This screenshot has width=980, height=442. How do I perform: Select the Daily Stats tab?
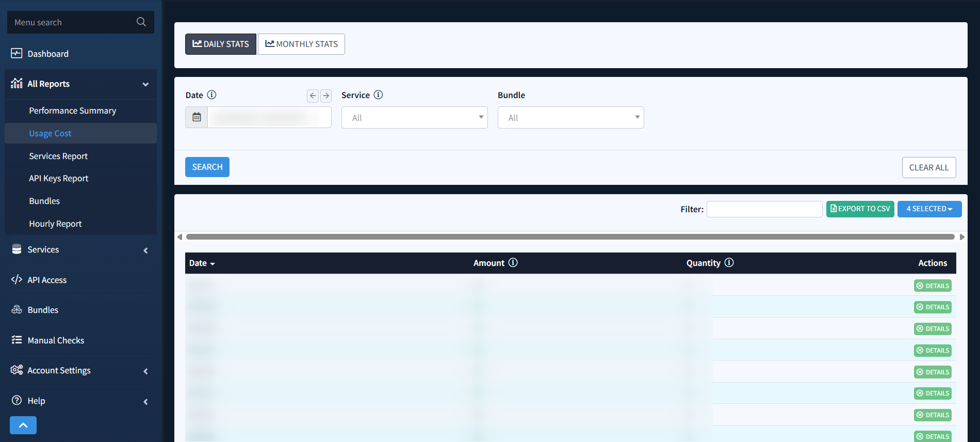point(221,44)
